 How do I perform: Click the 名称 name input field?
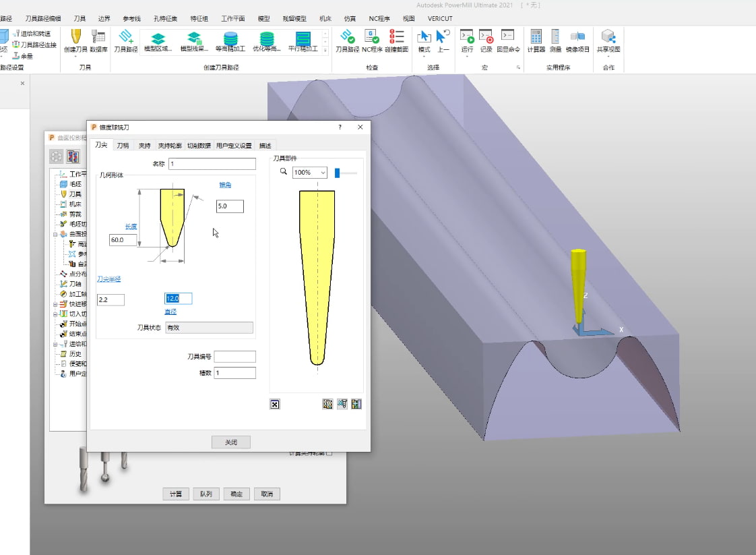212,164
